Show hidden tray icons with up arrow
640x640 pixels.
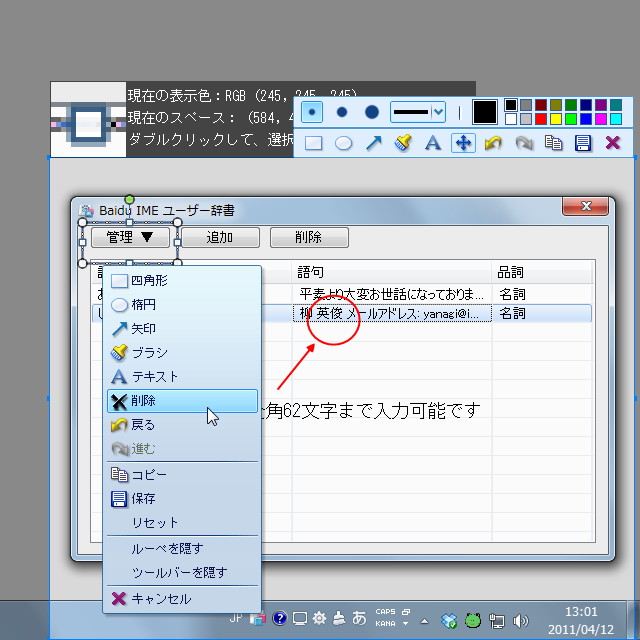pyautogui.click(x=424, y=622)
